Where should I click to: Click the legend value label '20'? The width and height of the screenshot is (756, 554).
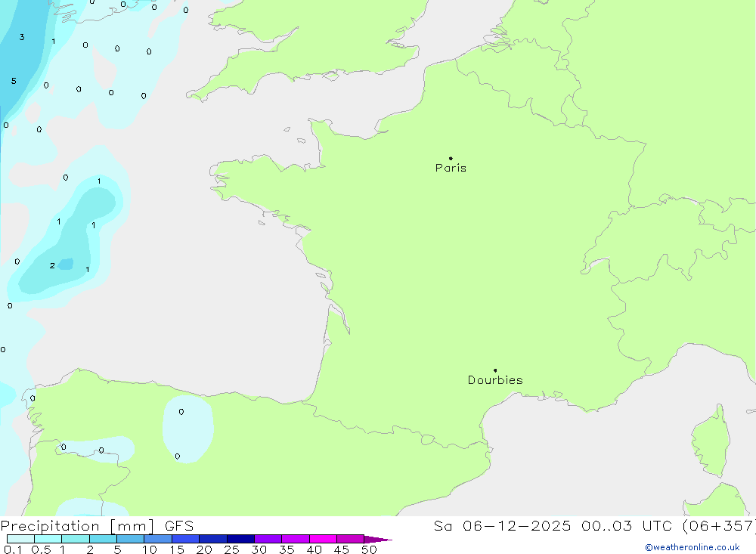(x=204, y=549)
